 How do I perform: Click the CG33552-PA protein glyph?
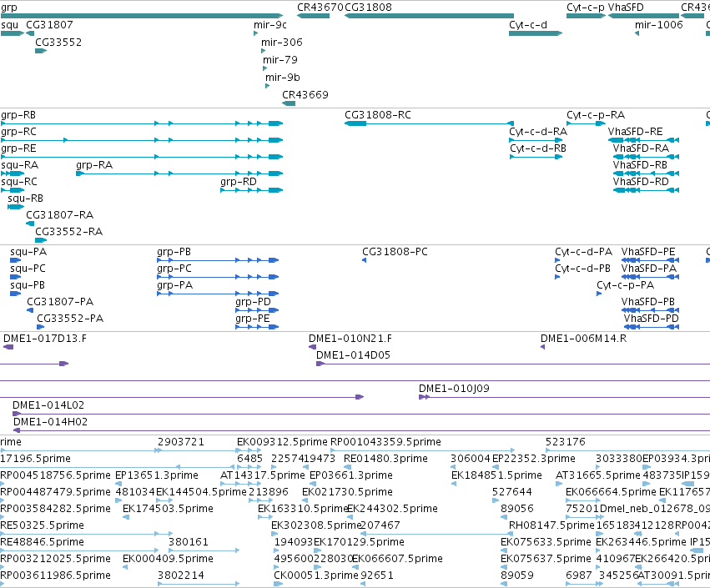click(41, 327)
